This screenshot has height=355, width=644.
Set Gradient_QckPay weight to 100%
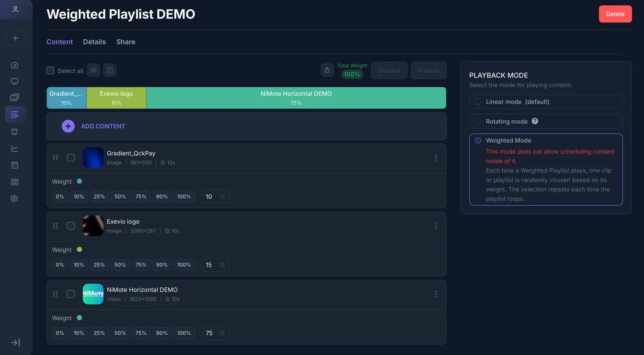[184, 196]
